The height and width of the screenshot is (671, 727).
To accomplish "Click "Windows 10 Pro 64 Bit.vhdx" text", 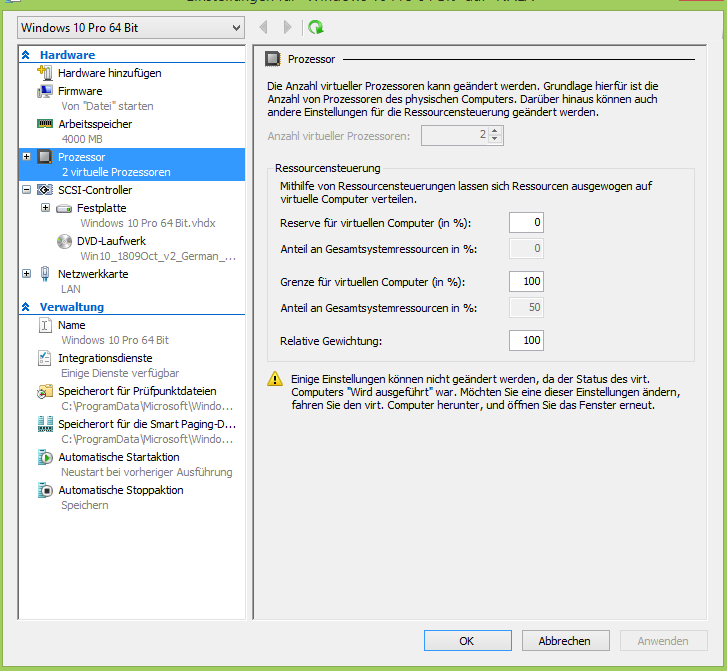I will [x=148, y=223].
